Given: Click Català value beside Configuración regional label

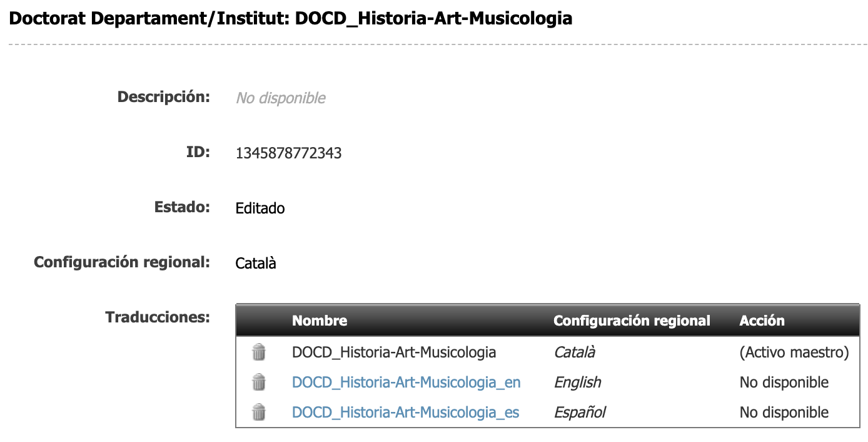Looking at the screenshot, I should 256,263.
